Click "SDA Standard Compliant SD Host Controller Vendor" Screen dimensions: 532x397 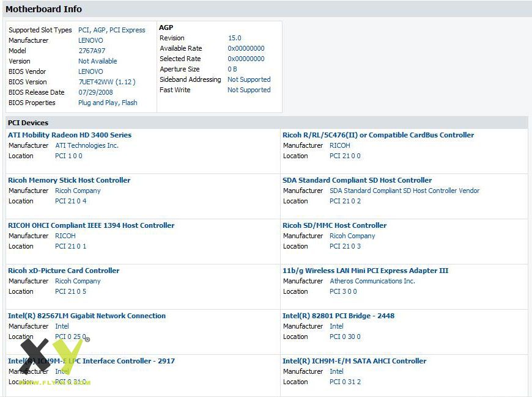pyautogui.click(x=404, y=191)
